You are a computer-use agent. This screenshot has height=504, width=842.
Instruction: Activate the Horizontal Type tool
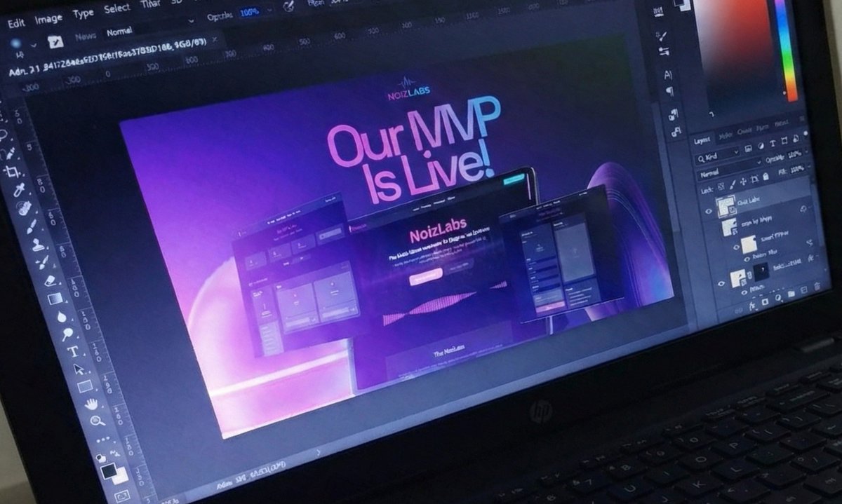point(72,350)
